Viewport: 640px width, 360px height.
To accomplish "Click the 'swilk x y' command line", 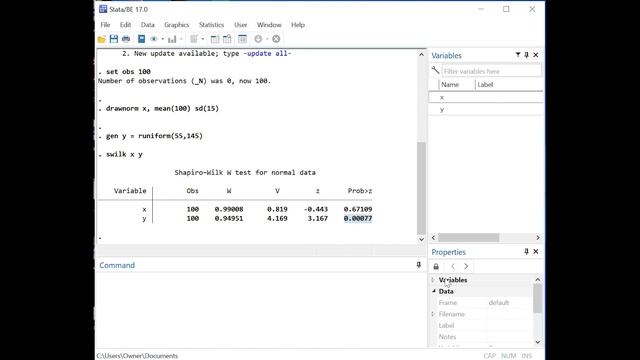I will pos(124,154).
